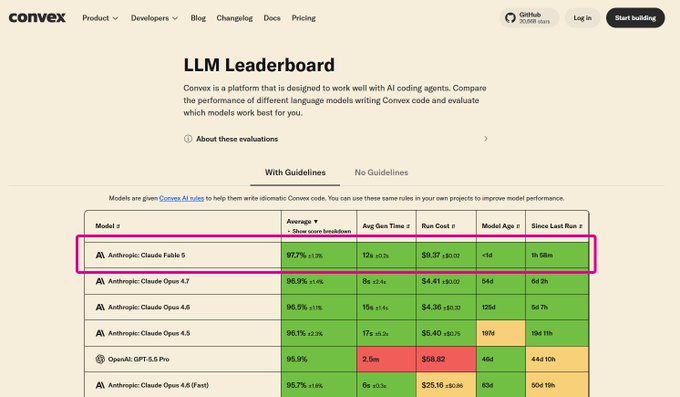Open the Blog page
This screenshot has height=397, width=680.
[x=198, y=18]
